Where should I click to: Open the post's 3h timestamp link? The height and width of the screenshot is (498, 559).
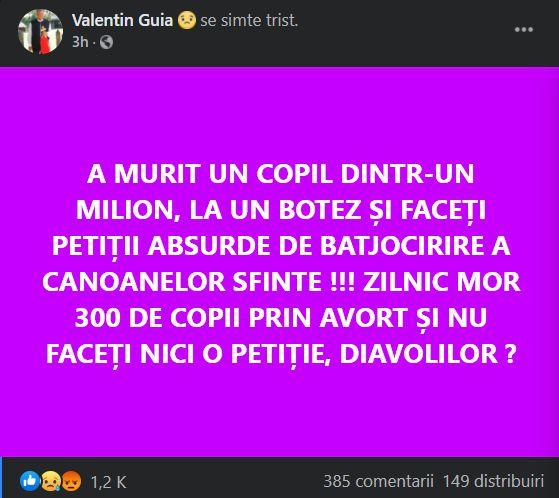pyautogui.click(x=80, y=42)
